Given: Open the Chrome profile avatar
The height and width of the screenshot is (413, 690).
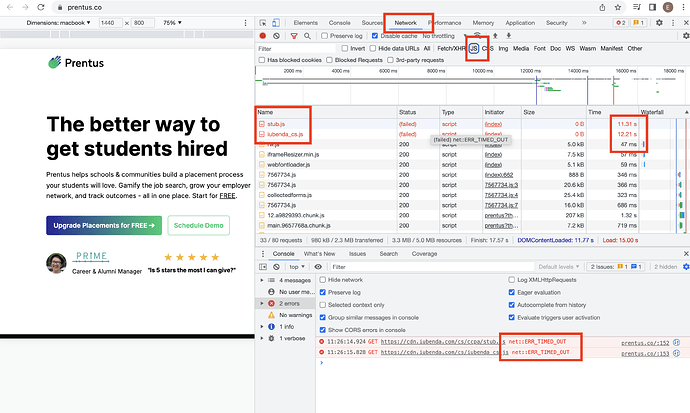Looking at the screenshot, I should (x=668, y=7).
